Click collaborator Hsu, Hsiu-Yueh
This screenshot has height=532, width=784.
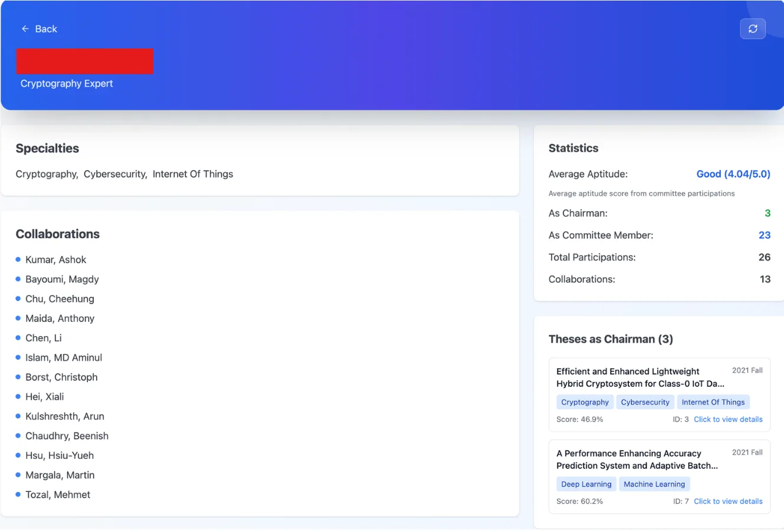pos(60,455)
